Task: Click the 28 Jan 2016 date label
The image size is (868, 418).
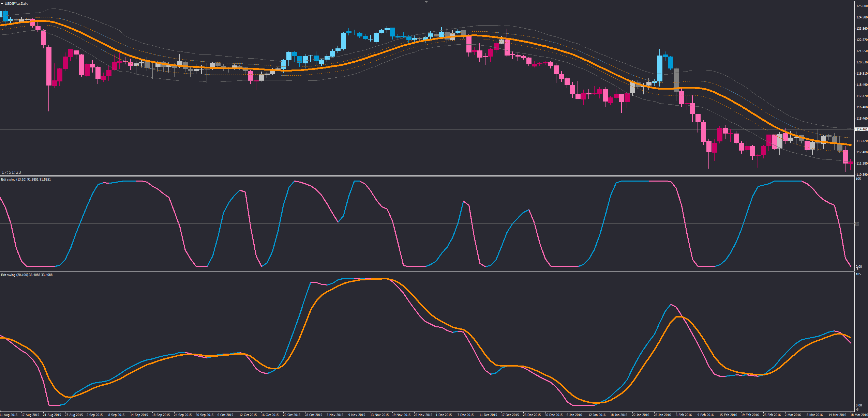Action: [x=662, y=415]
